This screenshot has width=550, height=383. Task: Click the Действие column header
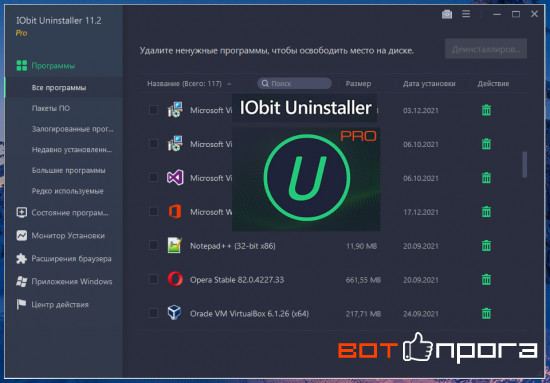point(493,84)
